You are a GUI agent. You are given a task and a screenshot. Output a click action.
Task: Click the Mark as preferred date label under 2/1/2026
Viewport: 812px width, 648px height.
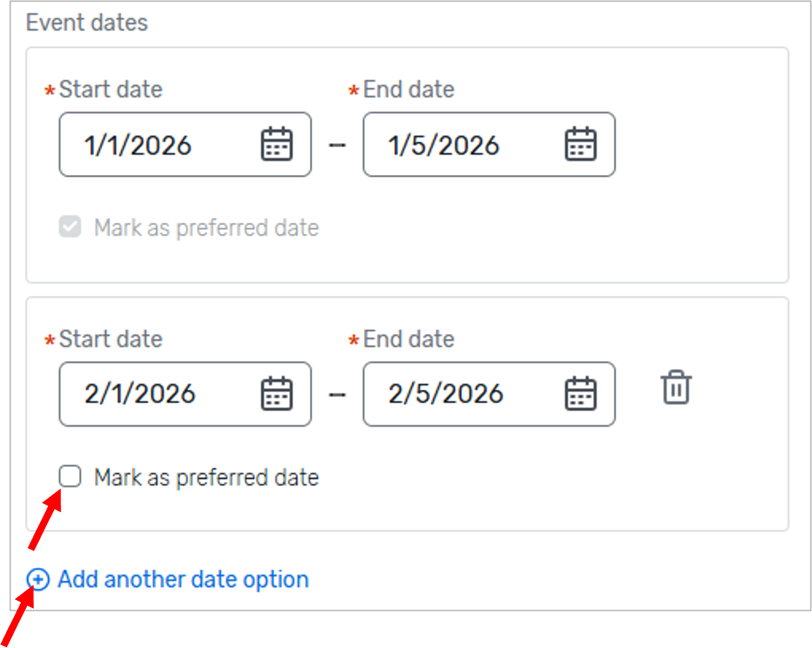tap(206, 477)
